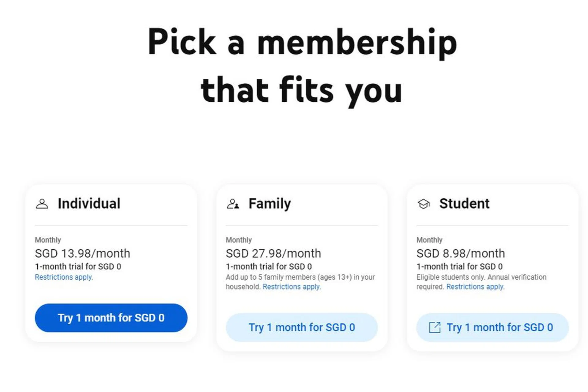Click the SGD 8.98/month price
The height and width of the screenshot is (392, 588).
pyautogui.click(x=460, y=254)
